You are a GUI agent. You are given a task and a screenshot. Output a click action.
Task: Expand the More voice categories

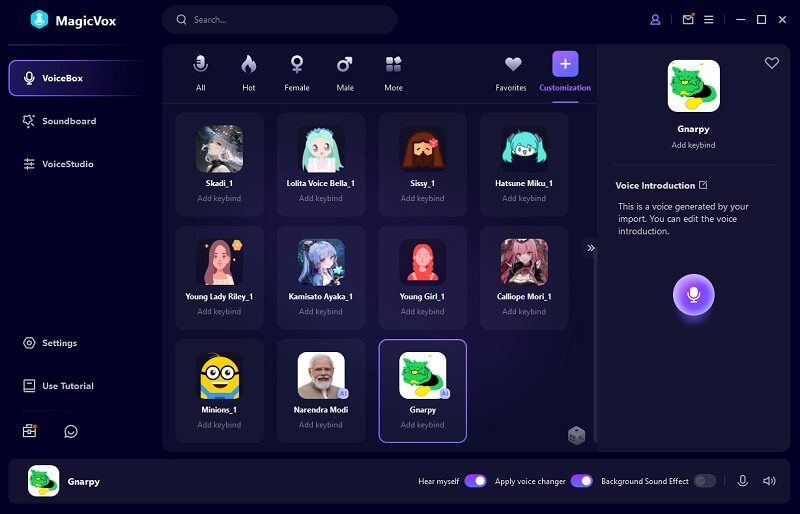coord(393,72)
